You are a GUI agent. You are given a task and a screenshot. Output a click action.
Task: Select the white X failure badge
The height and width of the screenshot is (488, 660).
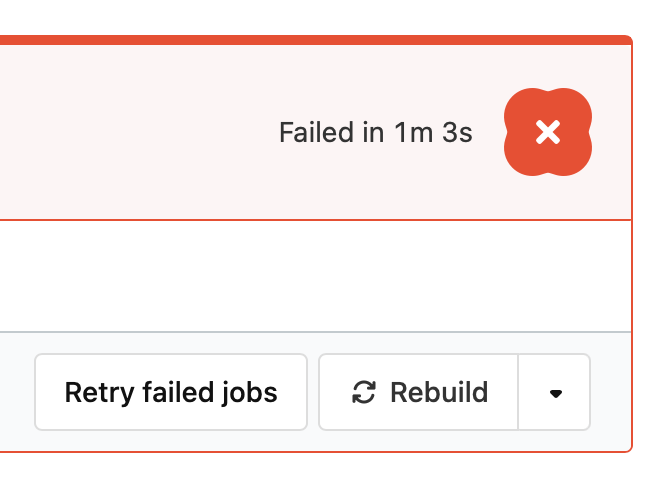(548, 132)
